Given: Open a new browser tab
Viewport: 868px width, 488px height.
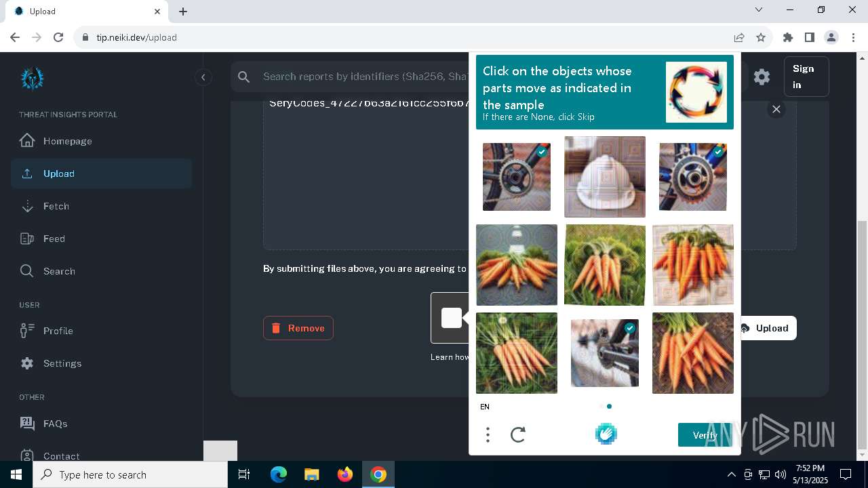Looking at the screenshot, I should (183, 12).
